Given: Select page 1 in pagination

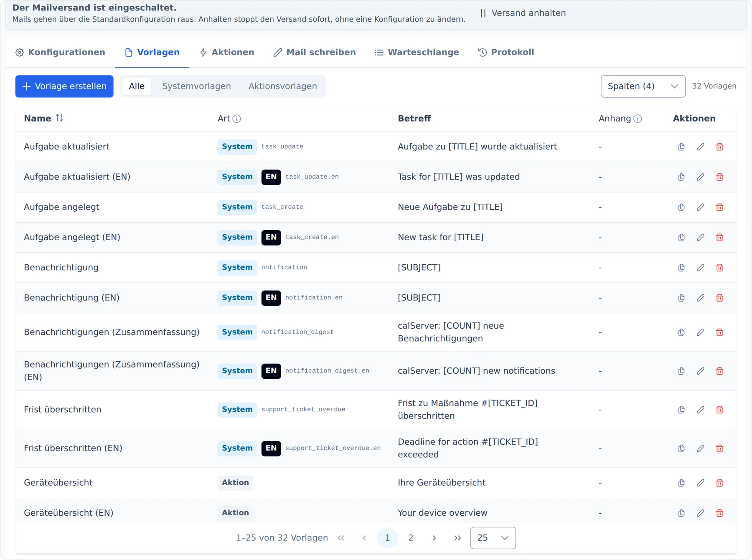Looking at the screenshot, I should tap(387, 538).
